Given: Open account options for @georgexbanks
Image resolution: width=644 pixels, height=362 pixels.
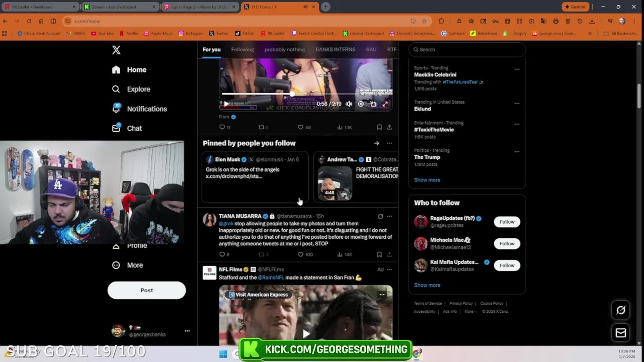Looking at the screenshot, I should point(187,331).
